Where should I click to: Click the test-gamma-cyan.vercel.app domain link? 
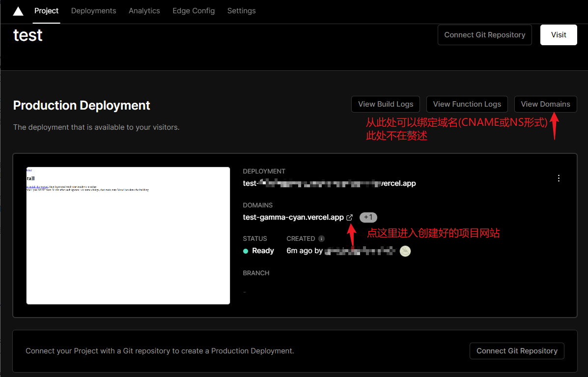(x=293, y=217)
